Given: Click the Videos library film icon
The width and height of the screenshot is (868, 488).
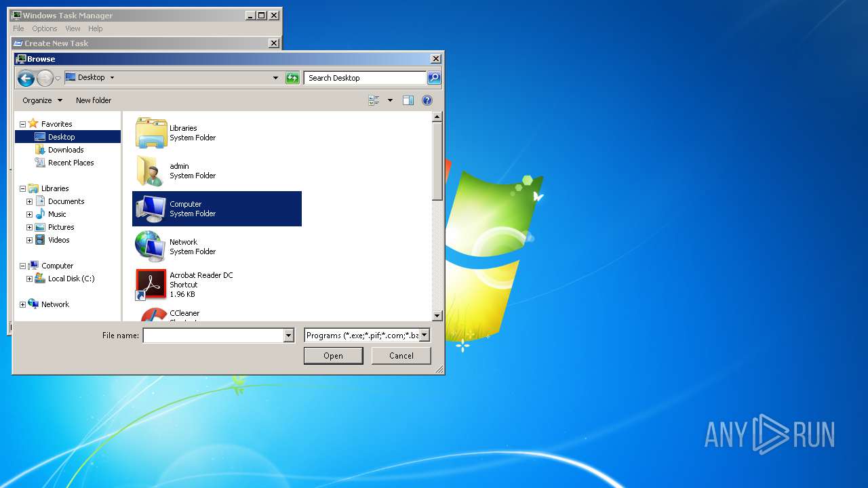Looking at the screenshot, I should coord(40,240).
